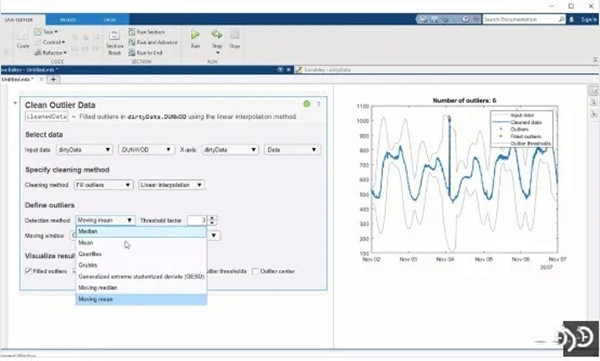The width and height of the screenshot is (600, 361).
Task: Select Quartiles from the detection list
Action: [x=141, y=254]
